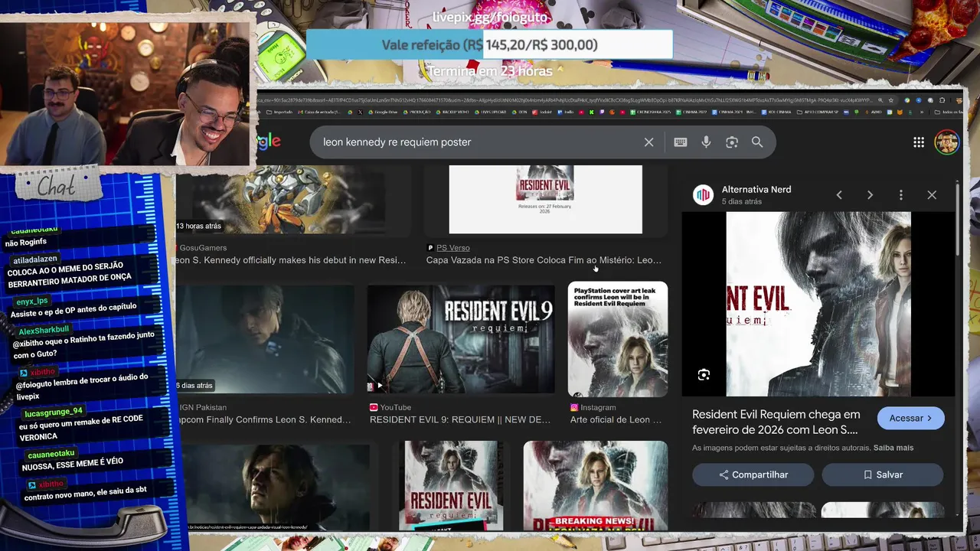Image resolution: width=980 pixels, height=551 pixels.
Task: Open the YouTube RESIDENT EVIL 9: REQUIEM result title
Action: pos(460,419)
